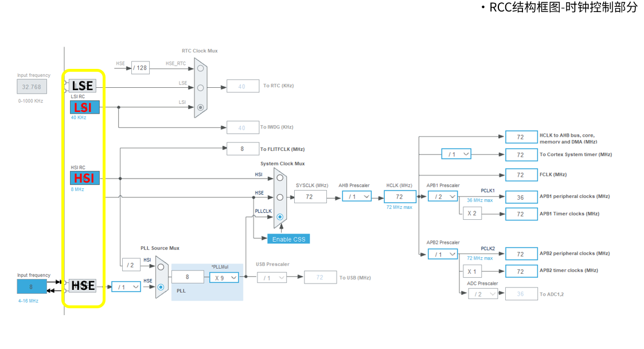Screen dimensions: 644x349
Task: Open the AHB Prescaler dropdown
Action: (357, 197)
